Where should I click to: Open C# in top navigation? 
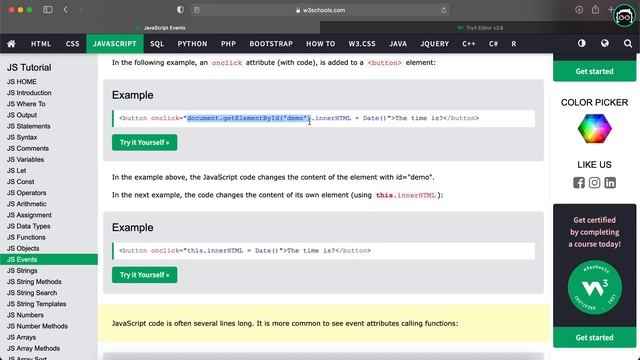tap(493, 44)
